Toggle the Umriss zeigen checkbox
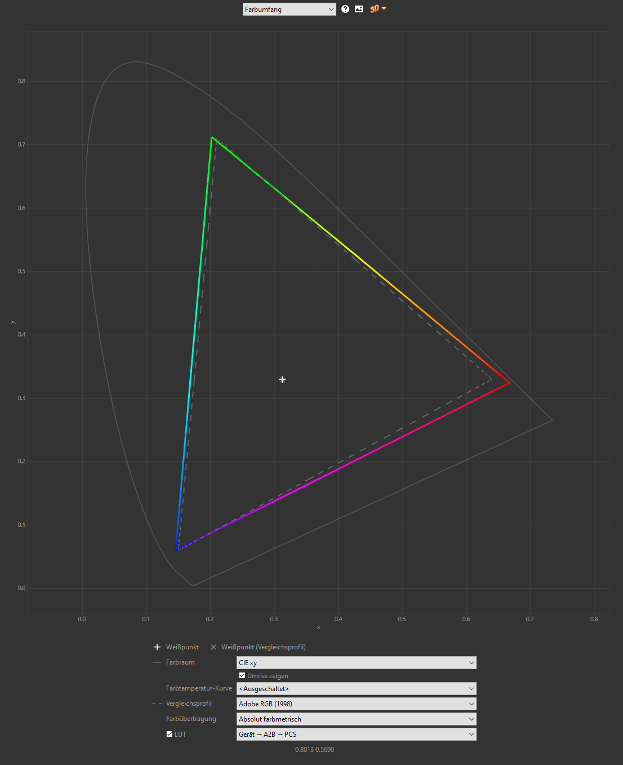The width and height of the screenshot is (623, 765). pyautogui.click(x=240, y=676)
